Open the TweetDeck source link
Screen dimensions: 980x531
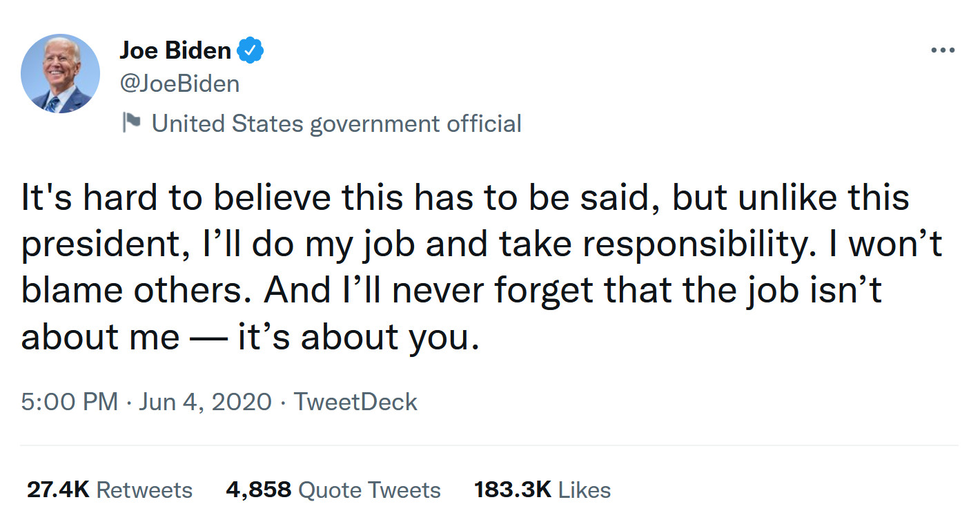pyautogui.click(x=355, y=402)
